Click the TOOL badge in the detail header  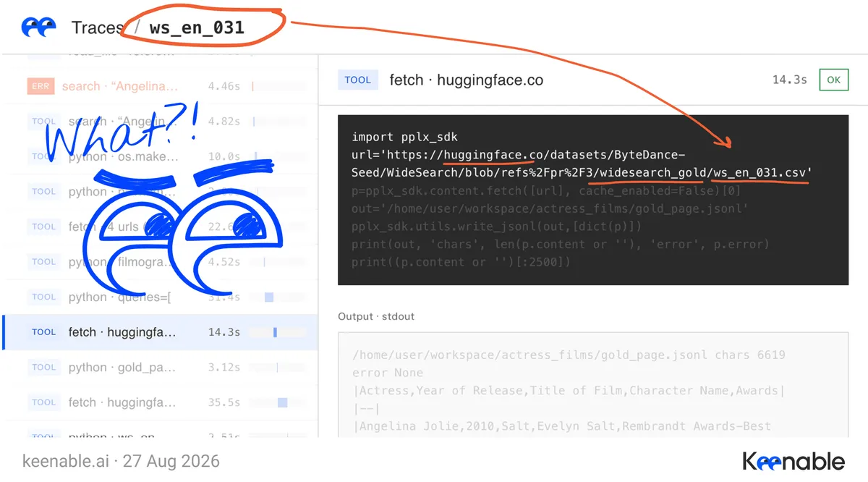coord(357,80)
